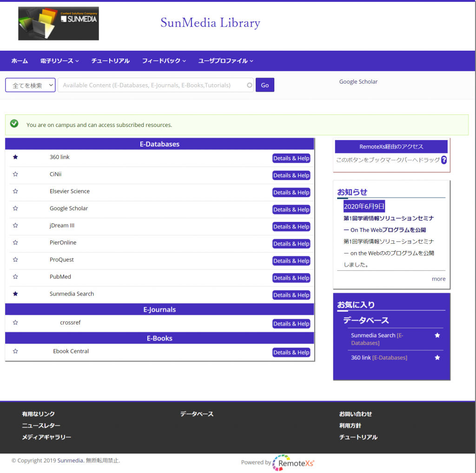Open the crossref e-journal link
The image size is (476, 473).
[70, 322]
